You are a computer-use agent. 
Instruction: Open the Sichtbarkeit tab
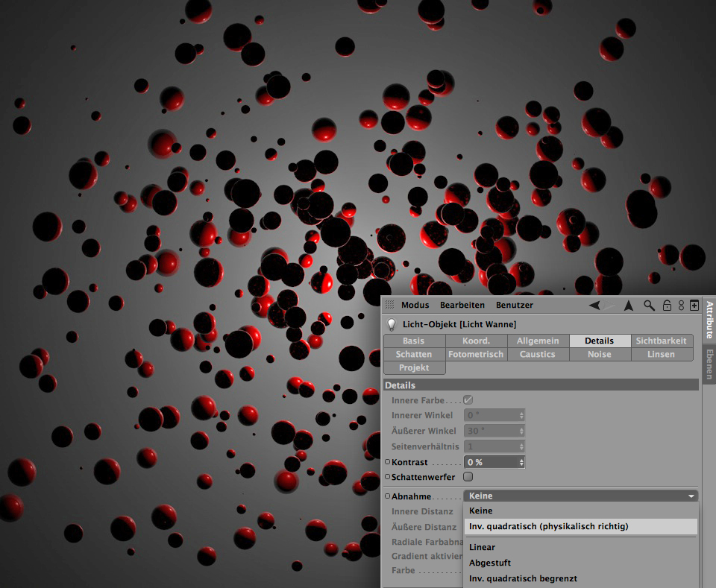pos(661,341)
